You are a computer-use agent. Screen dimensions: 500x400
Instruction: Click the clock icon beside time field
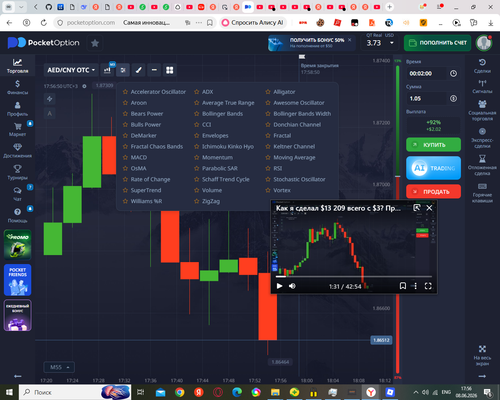453,74
